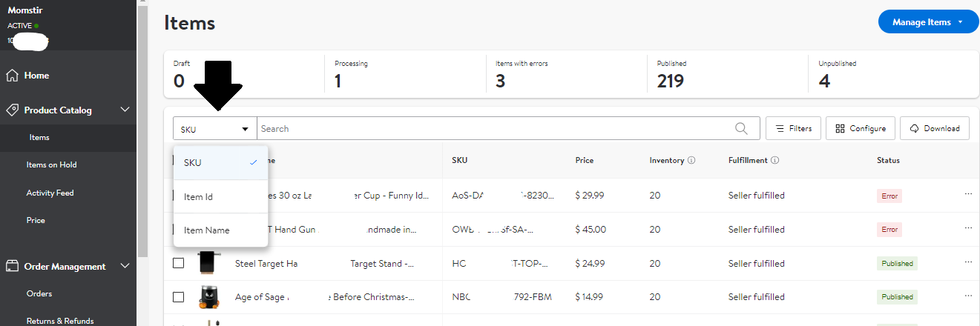
Task: Click the Product Catalog tag icon
Action: point(12,110)
